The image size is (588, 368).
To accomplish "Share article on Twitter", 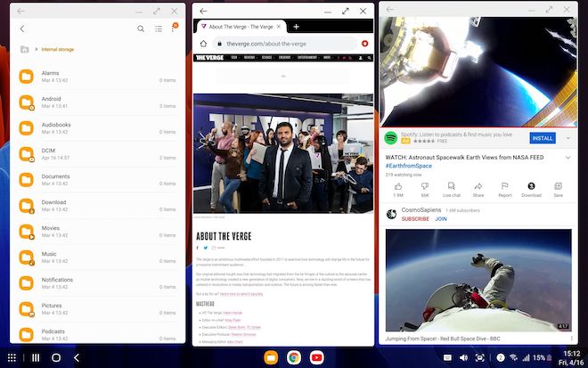I will pos(206,248).
